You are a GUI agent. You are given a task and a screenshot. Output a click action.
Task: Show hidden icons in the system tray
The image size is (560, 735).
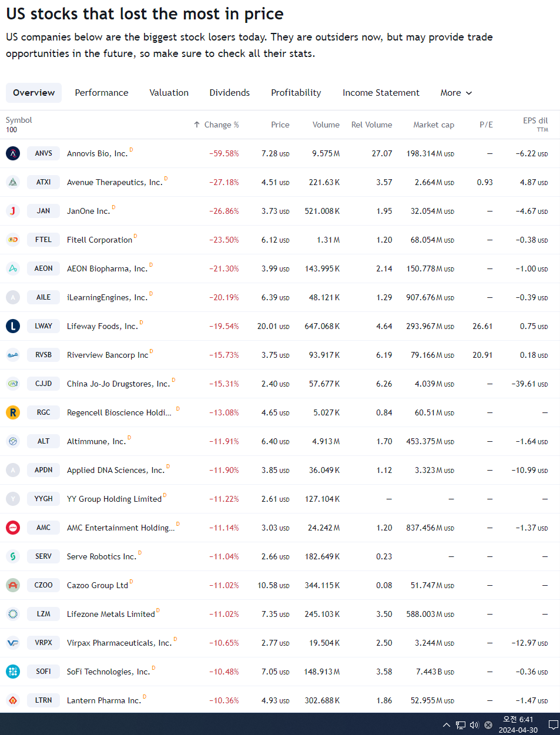(x=447, y=725)
